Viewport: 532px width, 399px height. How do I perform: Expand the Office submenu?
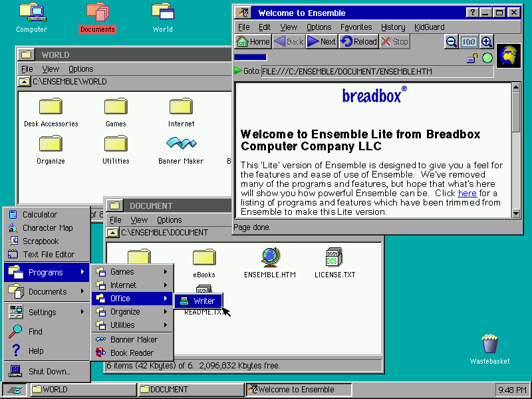pos(132,298)
